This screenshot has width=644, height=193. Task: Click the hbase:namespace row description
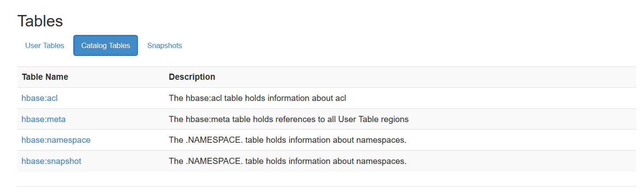(x=287, y=140)
